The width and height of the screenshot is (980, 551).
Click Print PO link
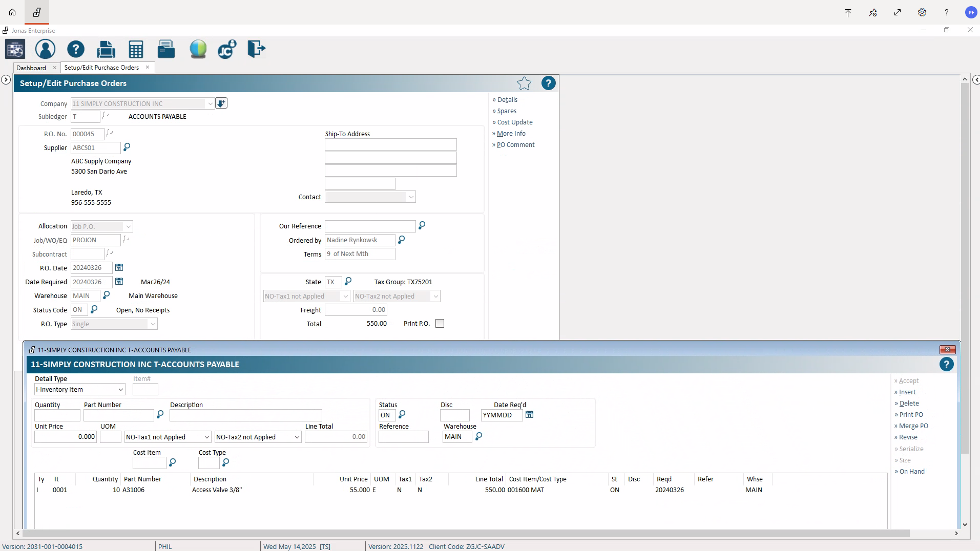(x=911, y=414)
